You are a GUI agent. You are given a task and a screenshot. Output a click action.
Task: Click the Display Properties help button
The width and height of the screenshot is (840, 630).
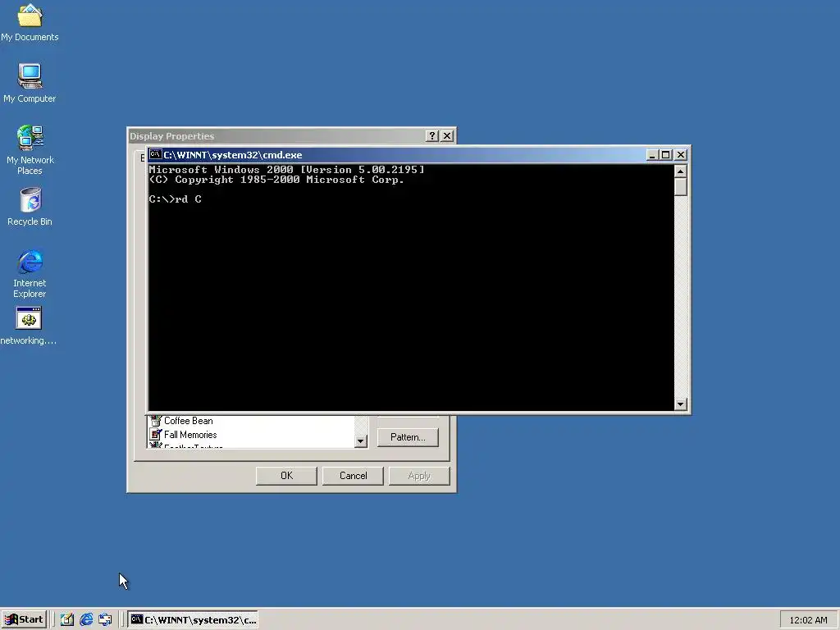[431, 136]
